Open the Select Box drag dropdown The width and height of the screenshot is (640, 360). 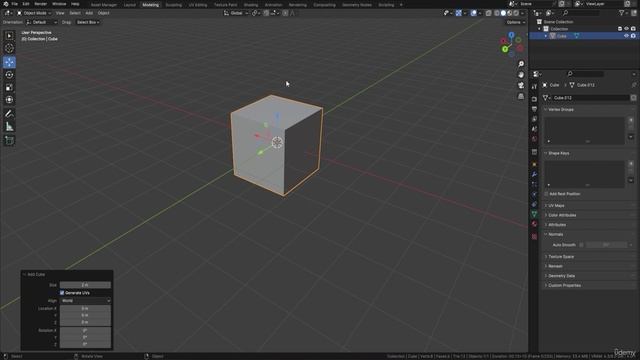coord(88,22)
